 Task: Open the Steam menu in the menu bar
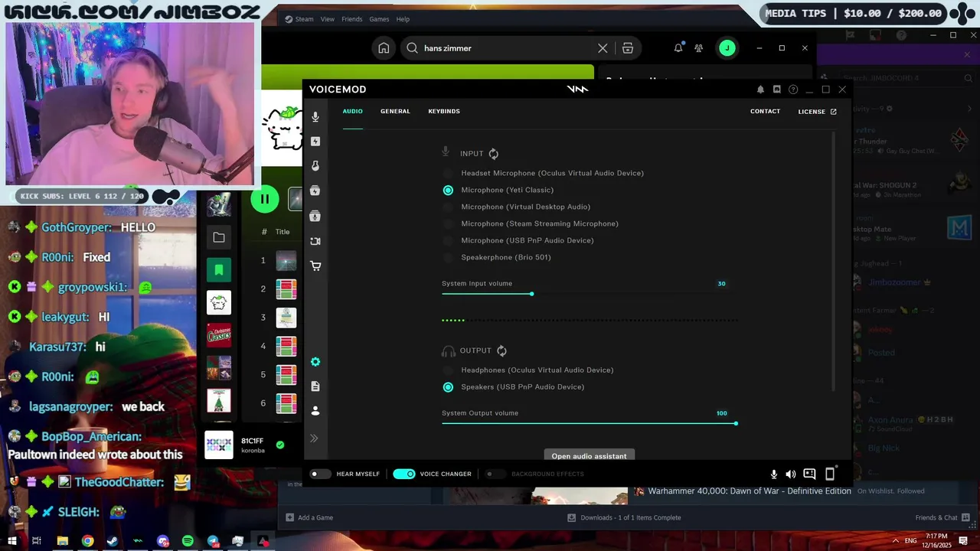[299, 19]
